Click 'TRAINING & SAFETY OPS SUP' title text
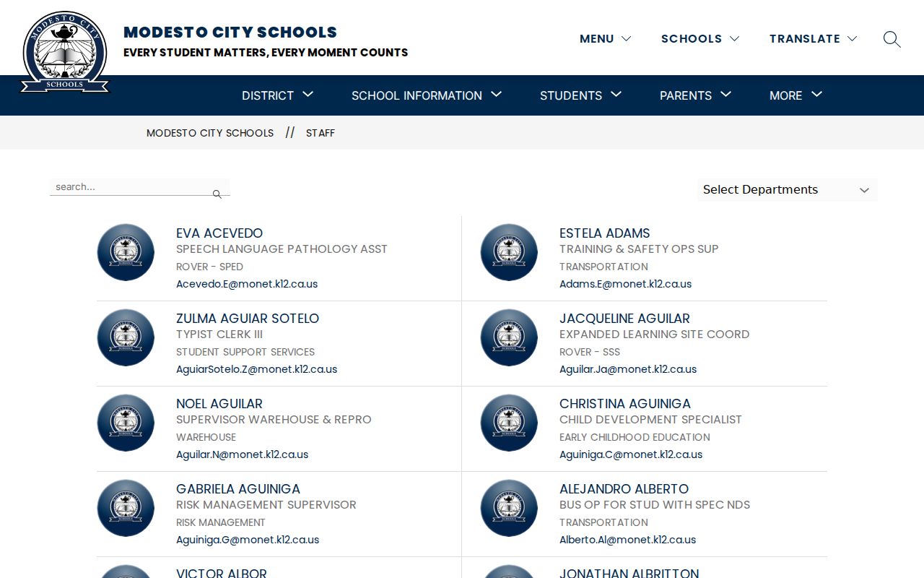 (x=639, y=249)
